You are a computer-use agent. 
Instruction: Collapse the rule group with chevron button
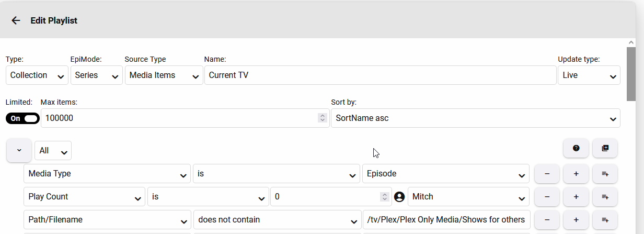(19, 151)
